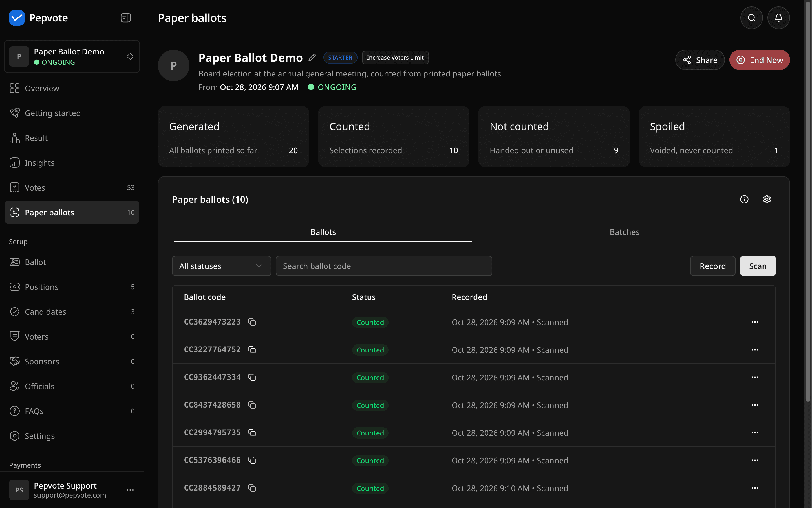Collapse the sidebar panel icon

click(x=125, y=18)
